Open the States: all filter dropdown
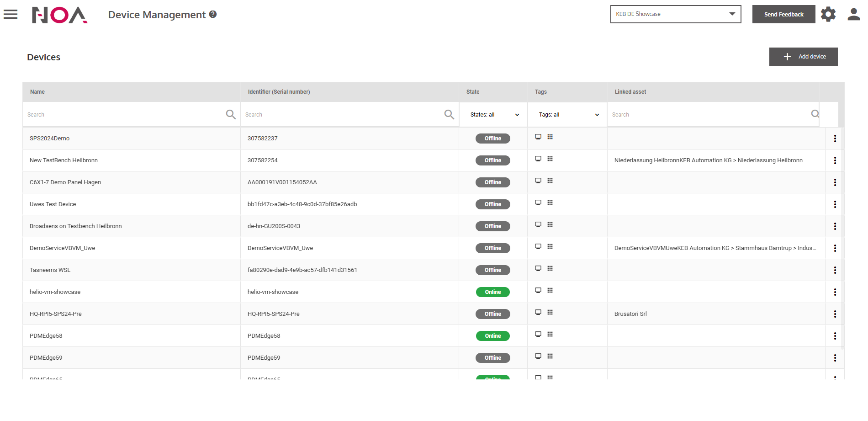This screenshot has height=421, width=868. click(x=493, y=115)
